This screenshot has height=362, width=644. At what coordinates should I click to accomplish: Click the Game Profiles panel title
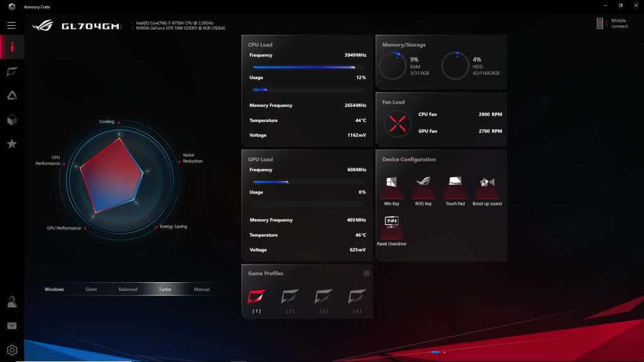tap(265, 273)
